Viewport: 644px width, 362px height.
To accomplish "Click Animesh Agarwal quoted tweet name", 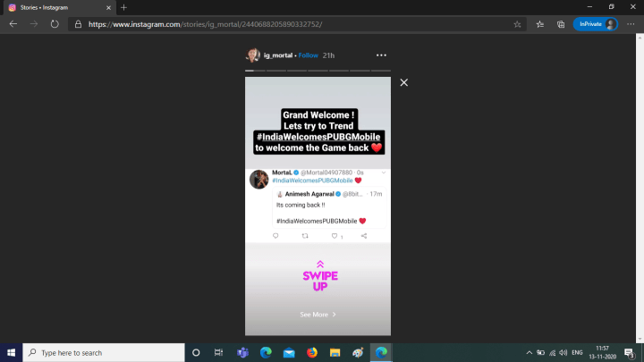I will tap(309, 194).
